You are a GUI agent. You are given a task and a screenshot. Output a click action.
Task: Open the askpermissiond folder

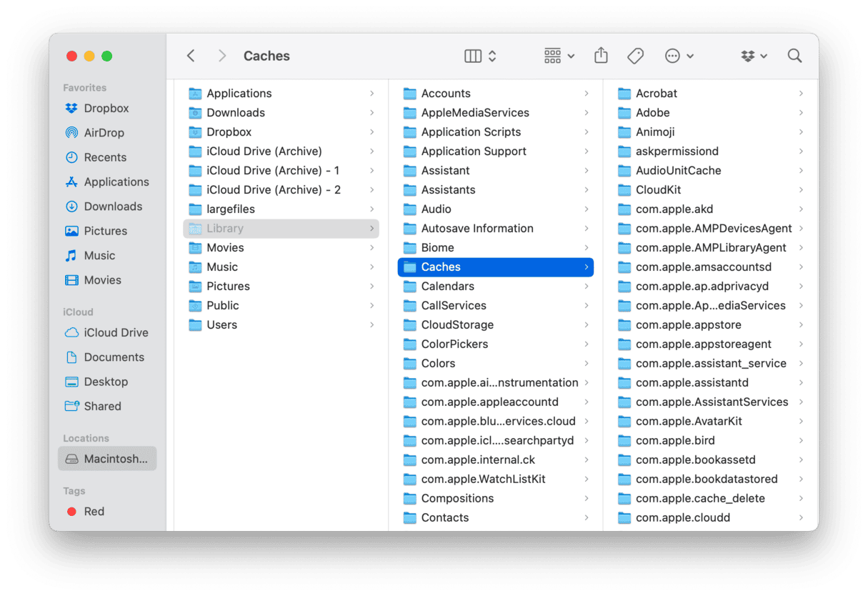(x=710, y=152)
